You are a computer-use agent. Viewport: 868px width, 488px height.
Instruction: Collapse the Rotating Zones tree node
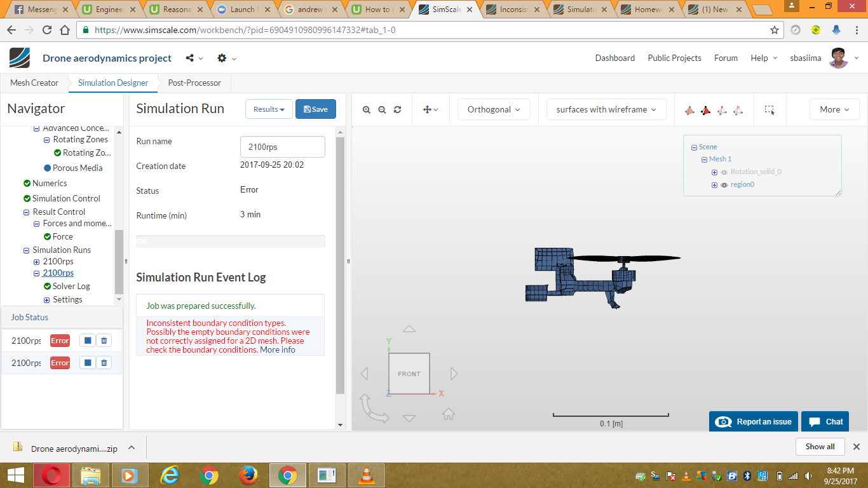click(x=47, y=140)
